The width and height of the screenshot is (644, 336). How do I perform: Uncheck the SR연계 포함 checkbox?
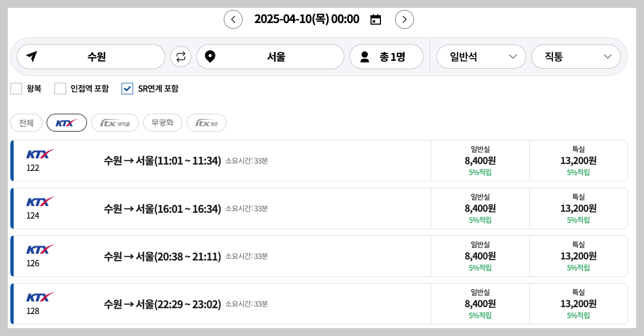pos(127,89)
